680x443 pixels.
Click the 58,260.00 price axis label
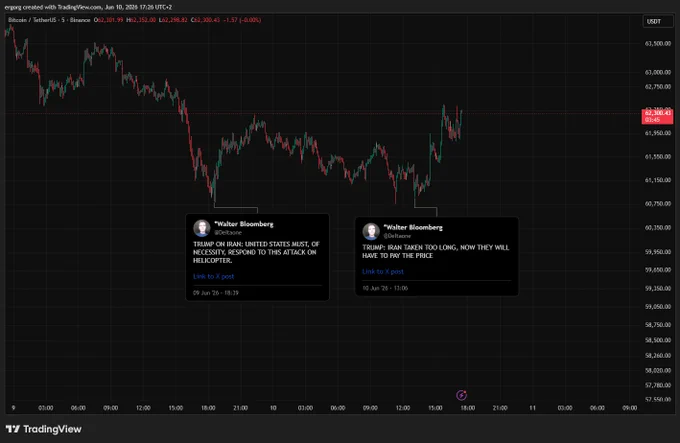657,355
